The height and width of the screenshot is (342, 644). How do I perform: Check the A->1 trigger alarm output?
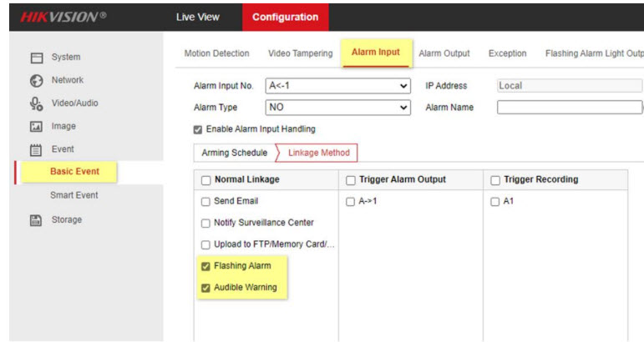click(351, 201)
